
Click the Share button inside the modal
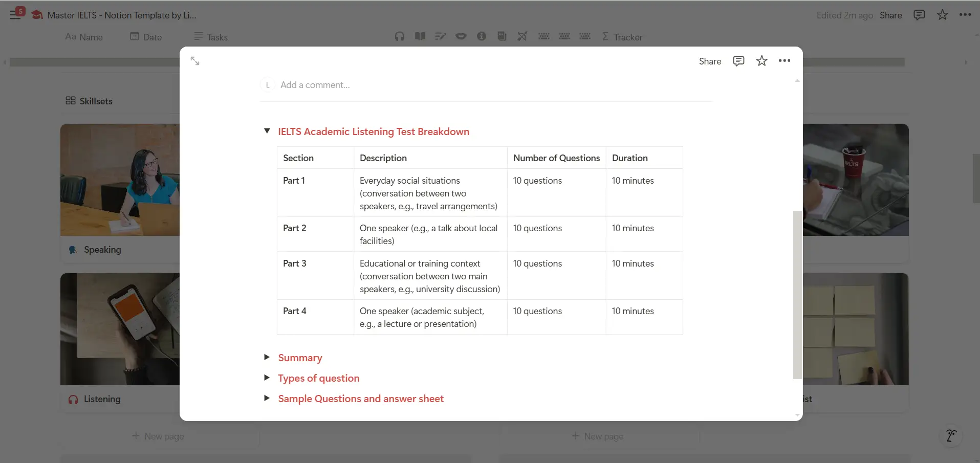pos(710,61)
